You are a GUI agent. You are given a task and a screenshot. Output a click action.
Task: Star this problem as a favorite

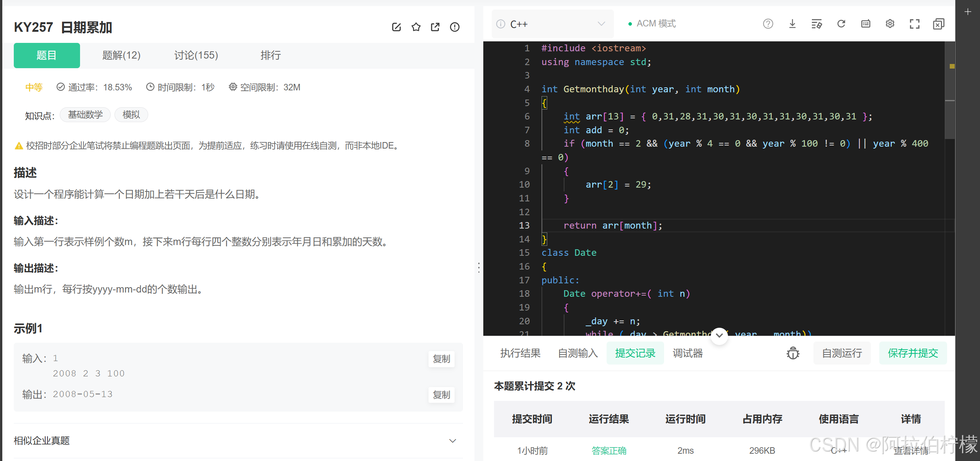point(416,27)
